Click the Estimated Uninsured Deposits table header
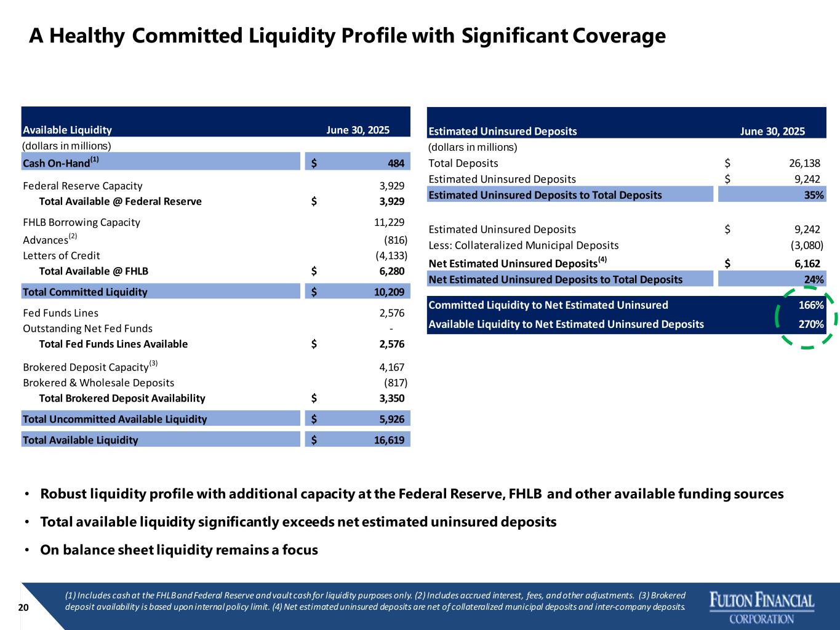This screenshot has height=630, width=840. pyautogui.click(x=502, y=131)
